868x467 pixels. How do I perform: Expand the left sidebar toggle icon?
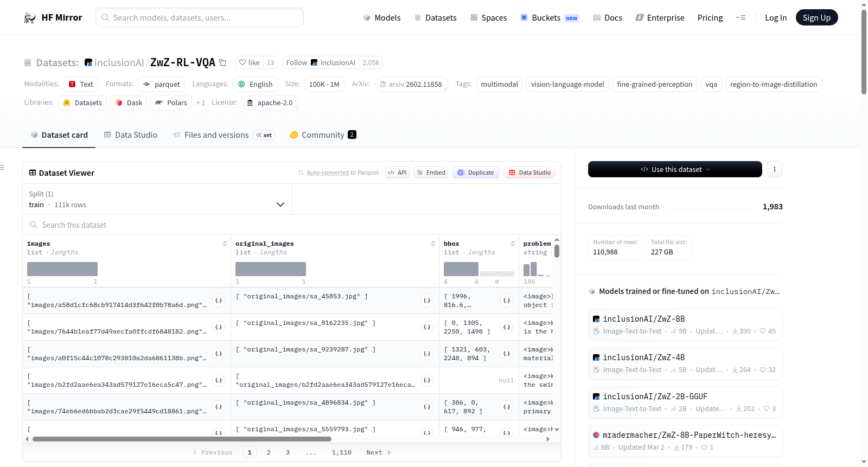[x=3, y=168]
